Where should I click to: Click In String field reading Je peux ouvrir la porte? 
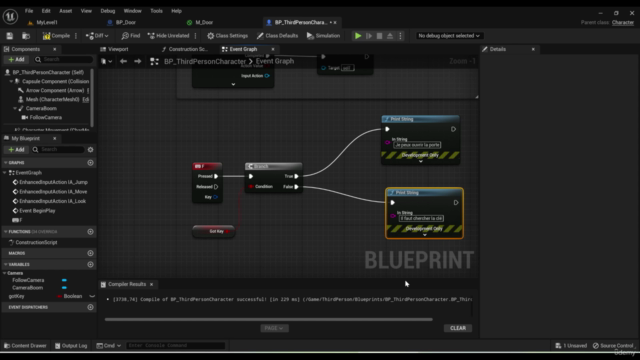point(417,145)
